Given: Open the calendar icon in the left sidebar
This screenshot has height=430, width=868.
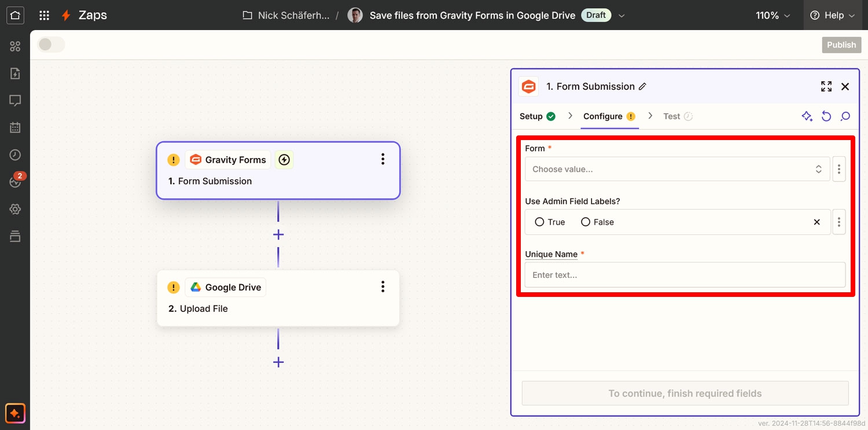Looking at the screenshot, I should click(15, 128).
